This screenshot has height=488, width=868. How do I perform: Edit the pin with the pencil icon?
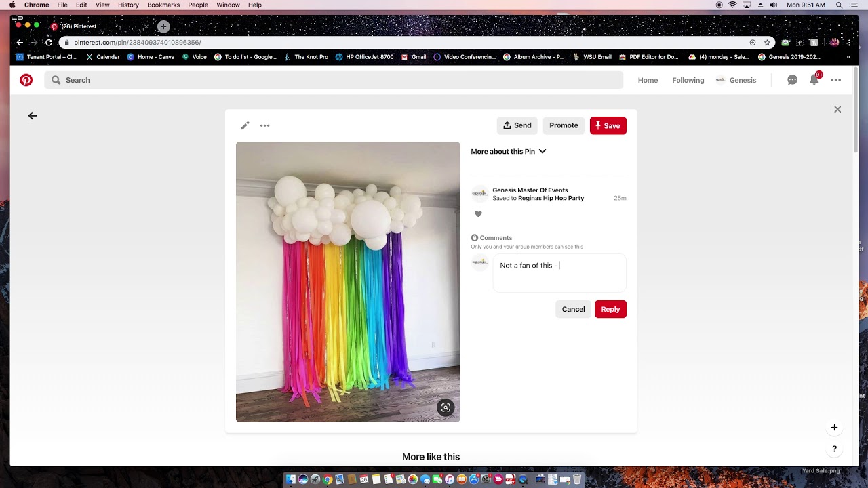tap(245, 125)
